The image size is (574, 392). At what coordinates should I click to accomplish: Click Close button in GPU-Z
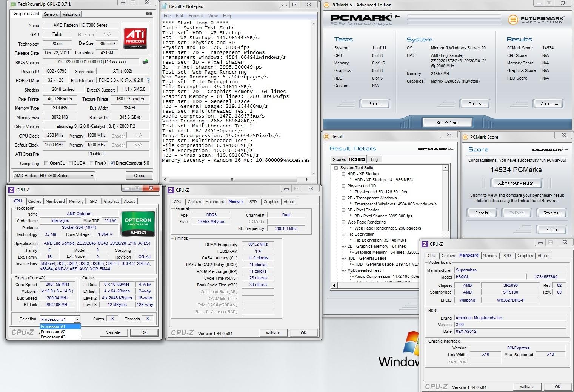139,176
